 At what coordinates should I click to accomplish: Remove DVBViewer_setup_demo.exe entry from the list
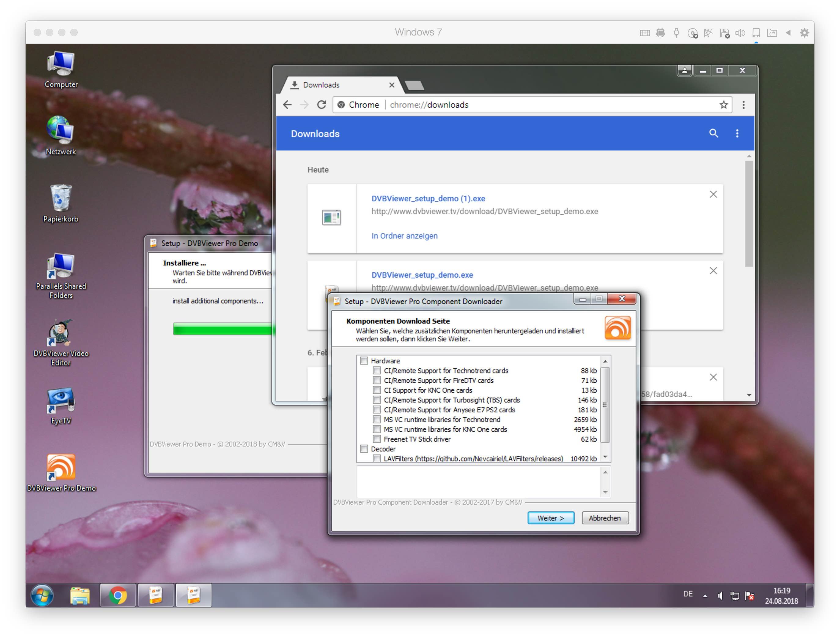point(713,271)
